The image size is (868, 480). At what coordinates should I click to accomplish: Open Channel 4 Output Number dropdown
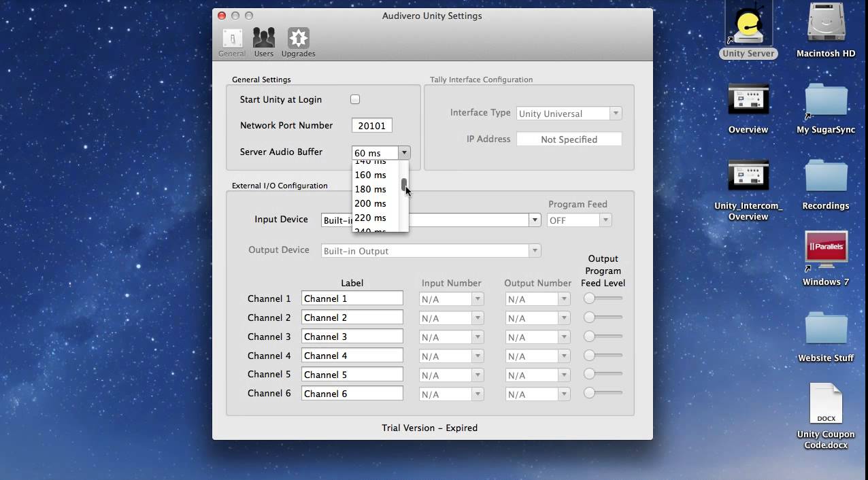[x=537, y=356]
